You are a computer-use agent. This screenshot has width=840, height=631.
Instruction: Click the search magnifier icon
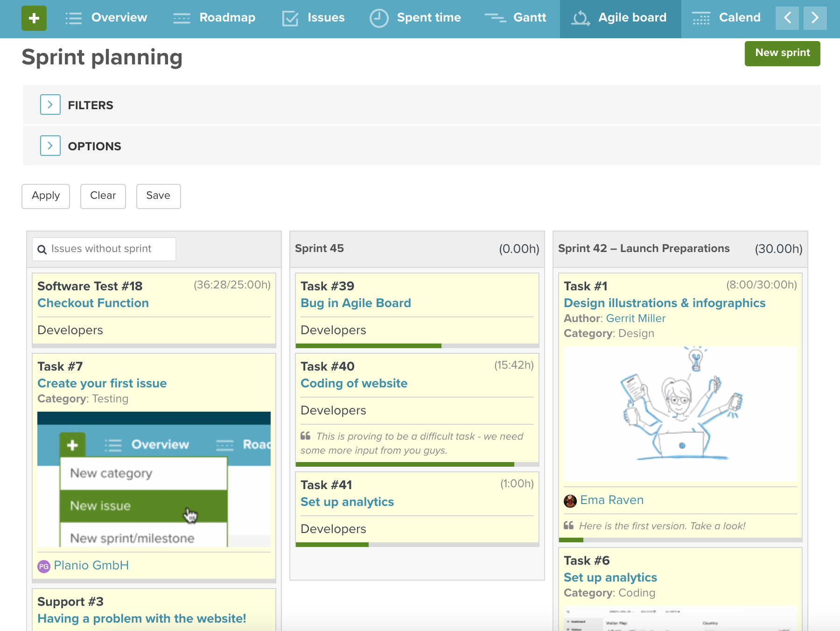(42, 249)
